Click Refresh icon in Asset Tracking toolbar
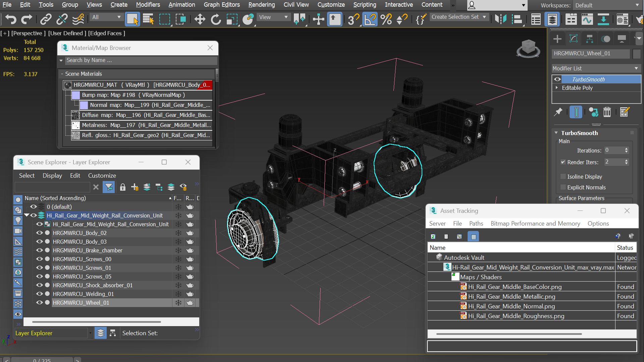Image resolution: width=644 pixels, height=362 pixels. tap(433, 237)
